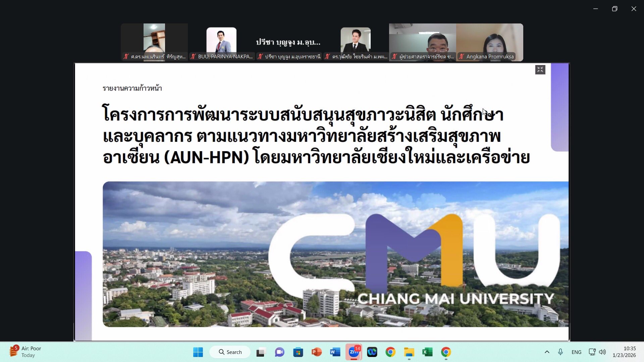The image size is (644, 362).
Task: Open the ENG language selector
Action: point(576,352)
